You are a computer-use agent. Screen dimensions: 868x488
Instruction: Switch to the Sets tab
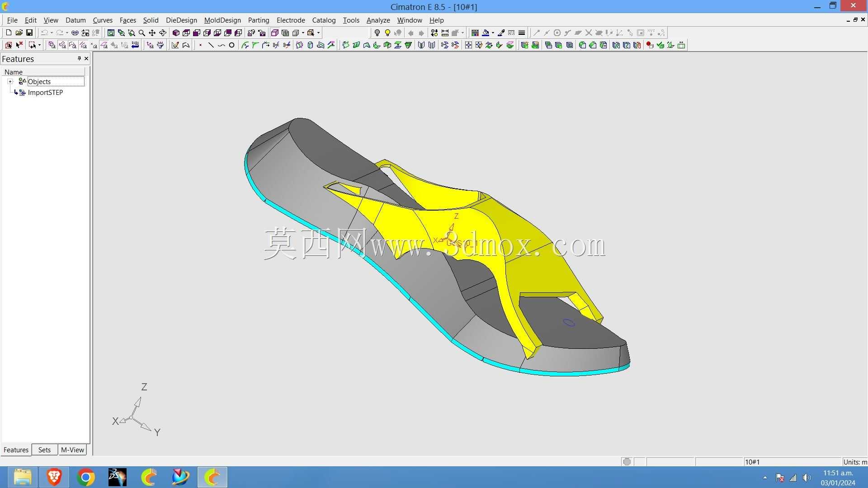(x=44, y=450)
